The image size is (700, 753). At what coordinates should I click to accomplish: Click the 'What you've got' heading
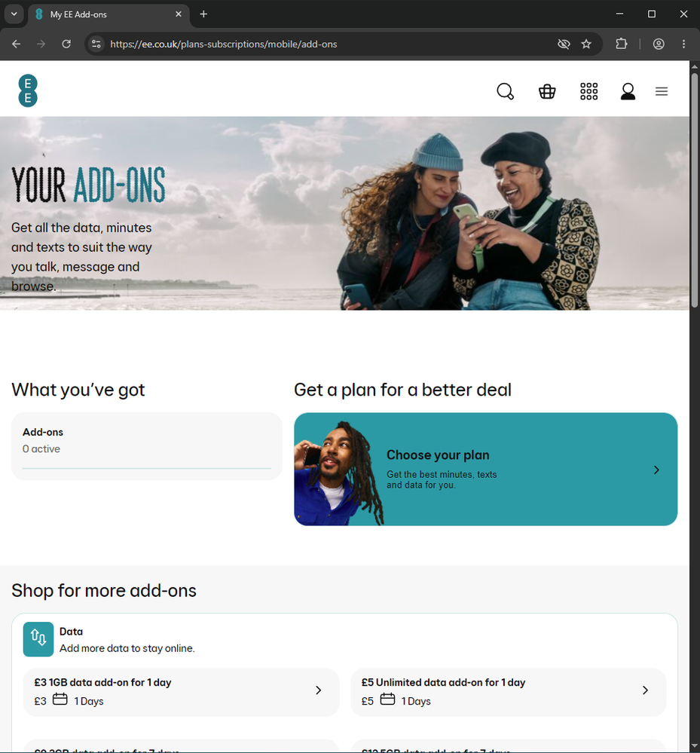tap(78, 390)
